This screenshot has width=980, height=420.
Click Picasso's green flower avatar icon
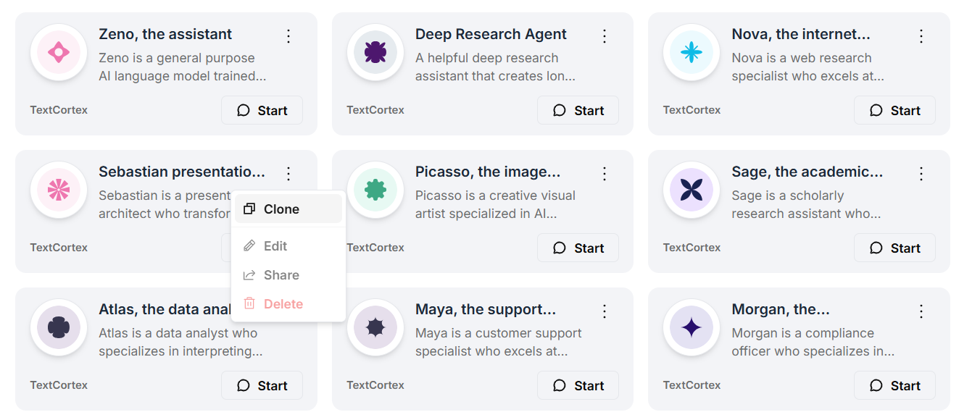pos(375,190)
